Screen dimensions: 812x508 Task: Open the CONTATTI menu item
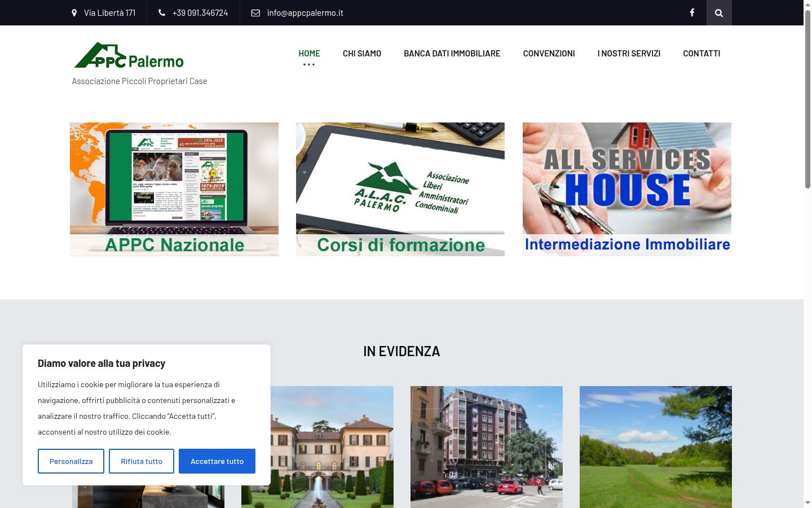(701, 53)
